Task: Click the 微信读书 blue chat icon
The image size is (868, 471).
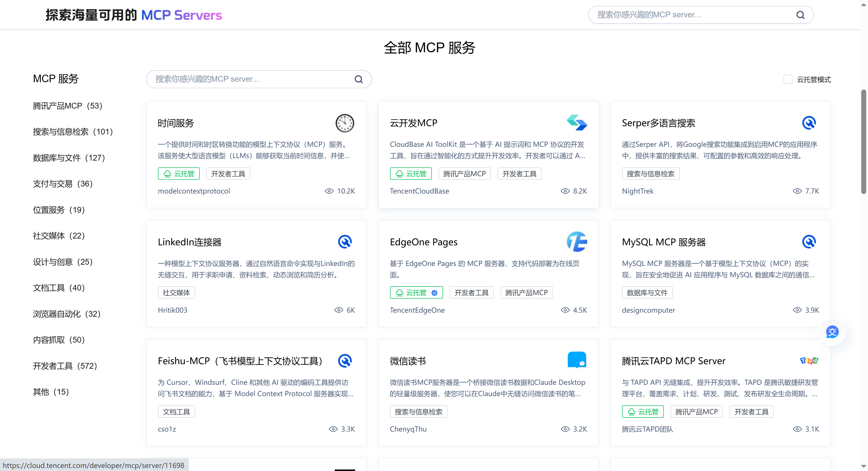Action: pyautogui.click(x=577, y=360)
